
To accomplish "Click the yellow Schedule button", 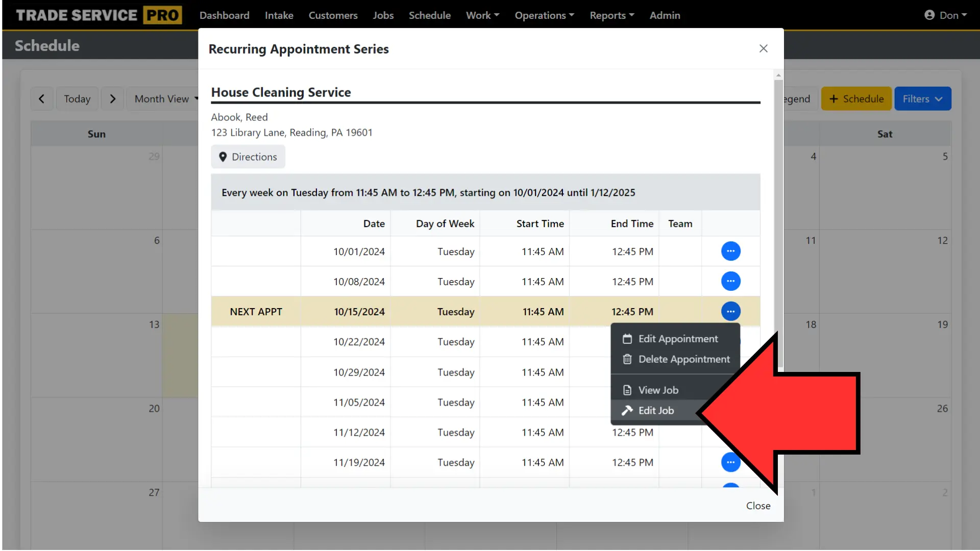I will (x=856, y=98).
